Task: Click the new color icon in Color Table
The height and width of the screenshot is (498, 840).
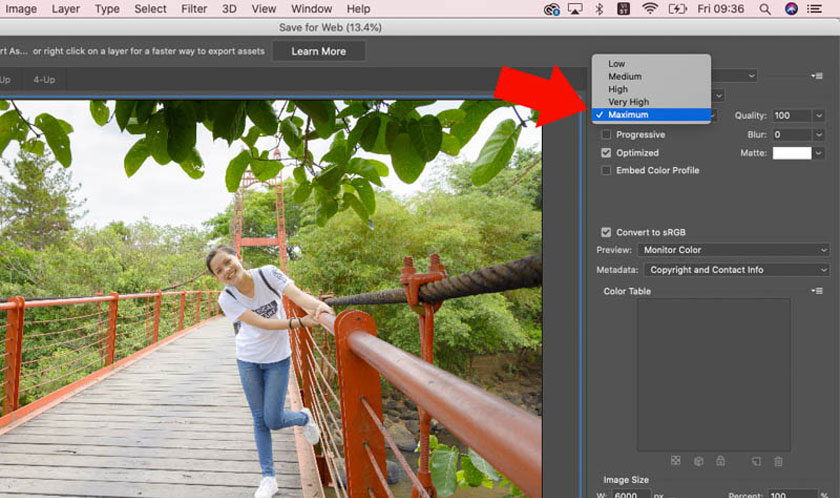Action: coord(756,461)
